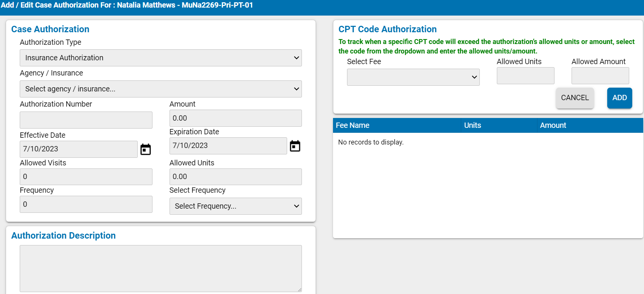Image resolution: width=644 pixels, height=294 pixels.
Task: Click the Allowed Visits field
Action: click(x=86, y=176)
